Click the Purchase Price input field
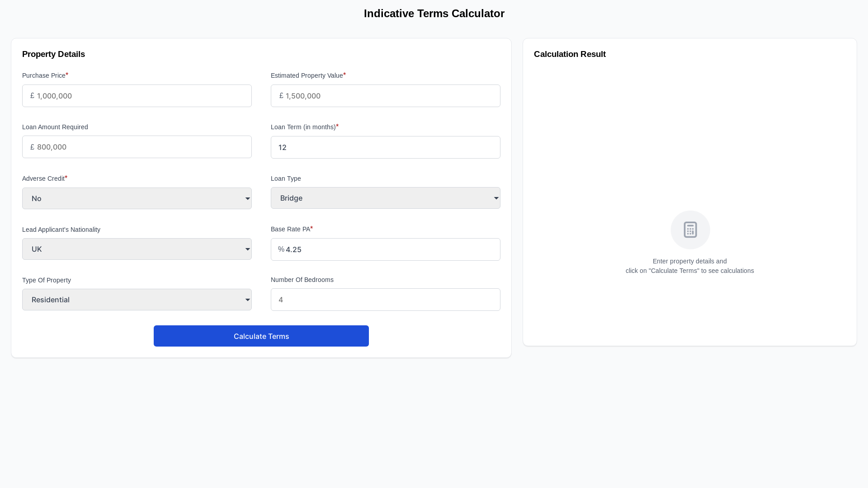The height and width of the screenshot is (488, 868). [x=137, y=96]
